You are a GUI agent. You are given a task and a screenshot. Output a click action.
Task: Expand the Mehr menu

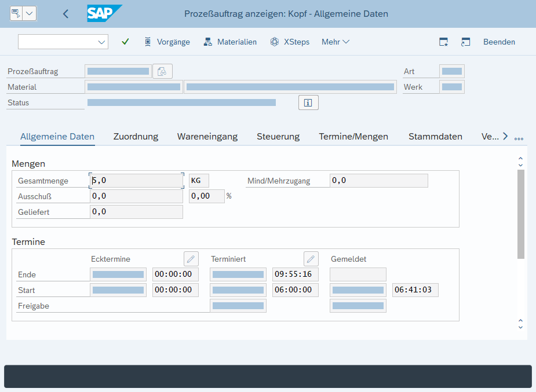(336, 42)
